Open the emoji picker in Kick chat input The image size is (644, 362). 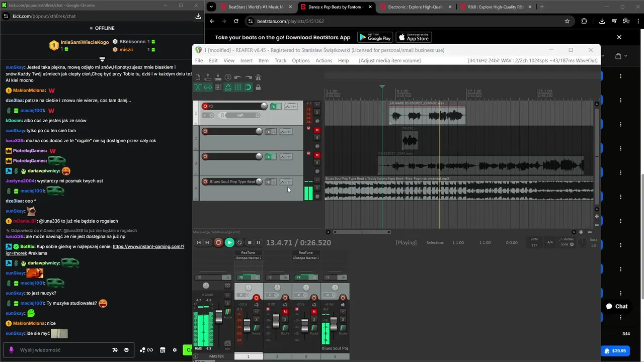tap(126, 350)
